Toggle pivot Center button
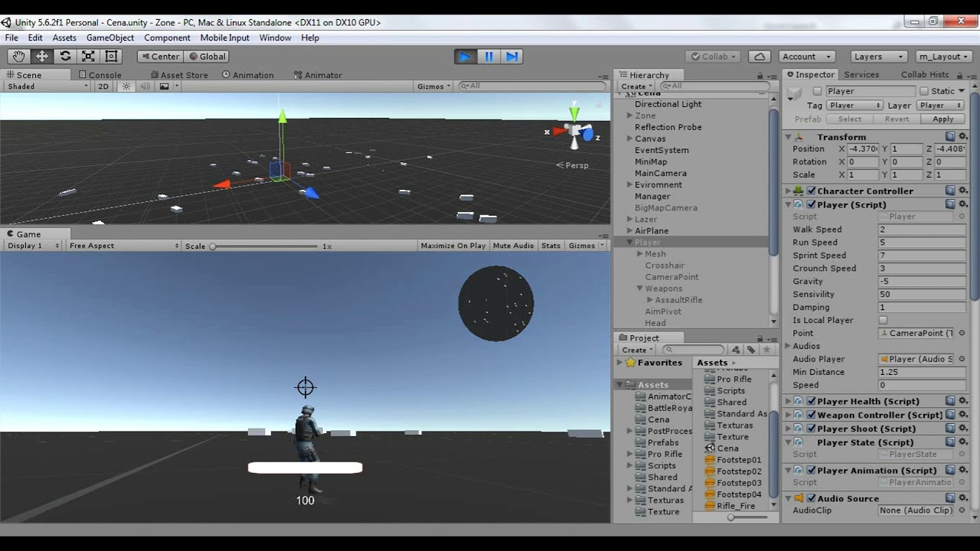 pyautogui.click(x=159, y=56)
